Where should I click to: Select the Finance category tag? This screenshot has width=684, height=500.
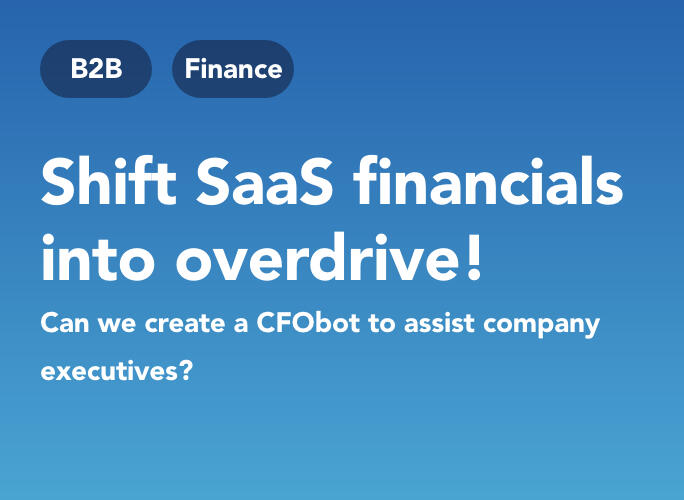click(233, 69)
